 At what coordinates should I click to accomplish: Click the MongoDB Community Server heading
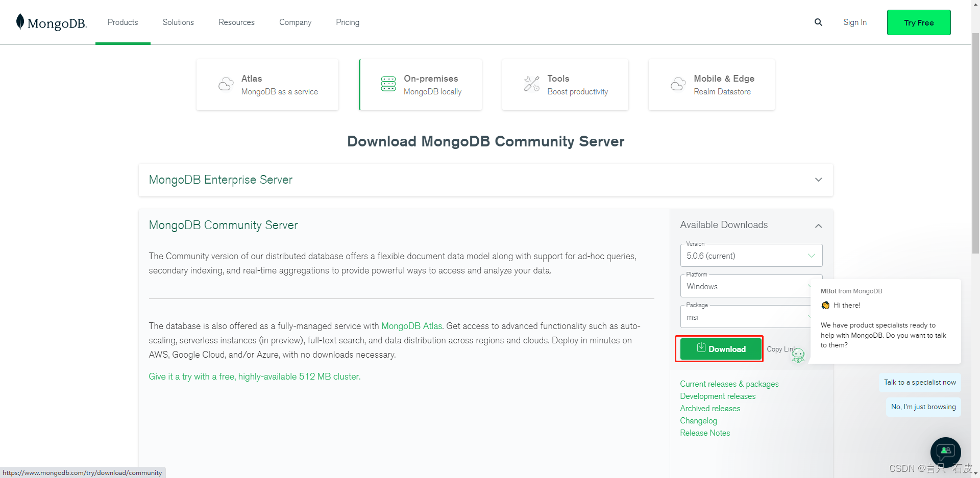click(223, 225)
